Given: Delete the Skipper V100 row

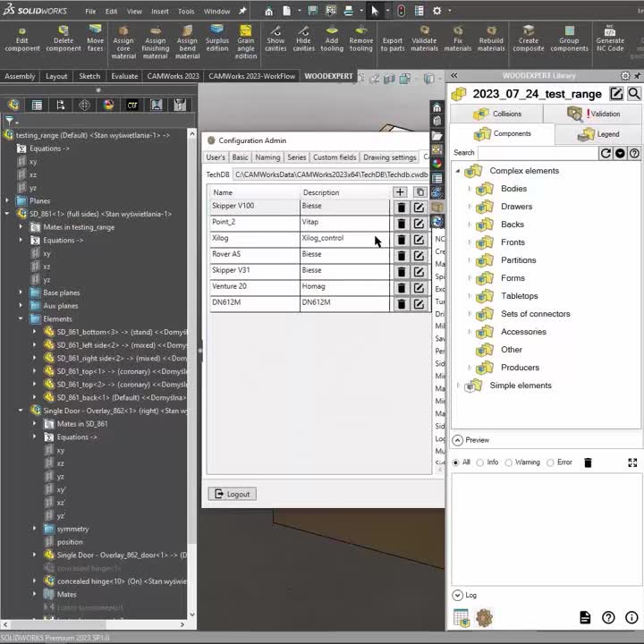Looking at the screenshot, I should pos(402,208).
